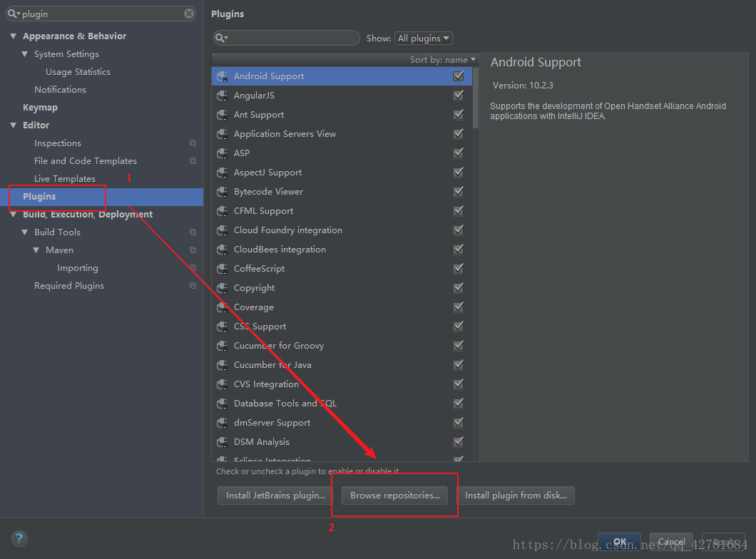Focus the plugin search input field
This screenshot has height=559, width=756.
tap(287, 38)
